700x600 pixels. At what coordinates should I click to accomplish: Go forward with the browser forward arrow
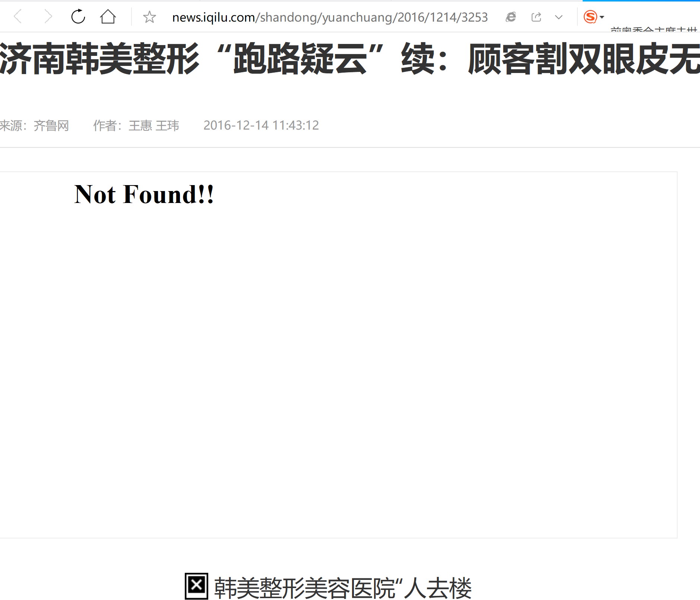pos(48,17)
